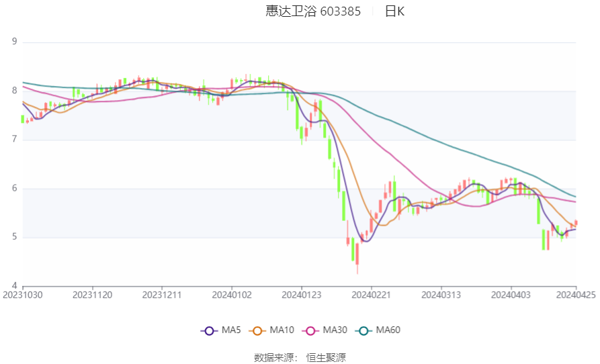Hide the MA5 series via its label
The height and width of the screenshot is (364, 600).
pos(231,330)
